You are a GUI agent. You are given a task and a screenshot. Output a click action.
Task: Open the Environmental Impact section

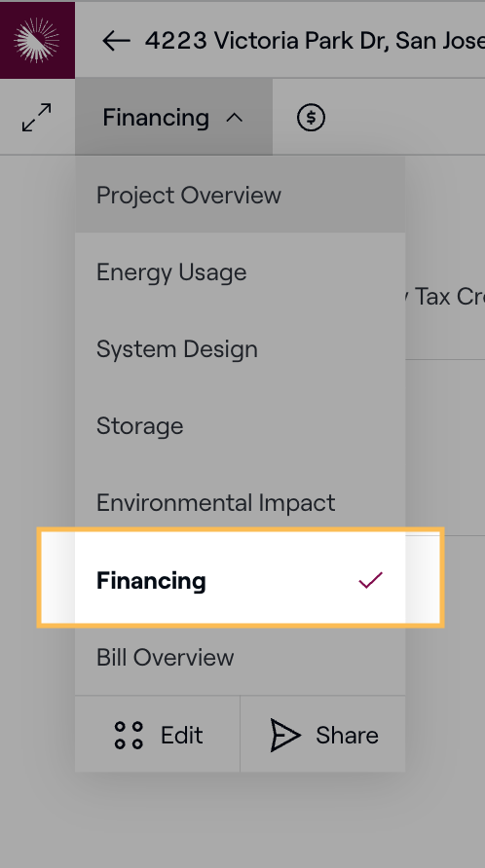coord(240,503)
